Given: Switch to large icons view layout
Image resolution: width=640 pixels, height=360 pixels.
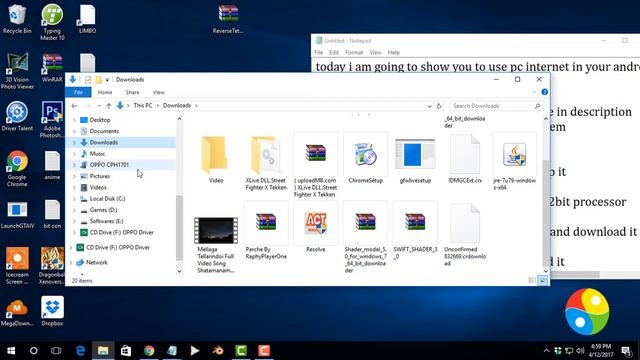Looking at the screenshot, I should click(542, 280).
